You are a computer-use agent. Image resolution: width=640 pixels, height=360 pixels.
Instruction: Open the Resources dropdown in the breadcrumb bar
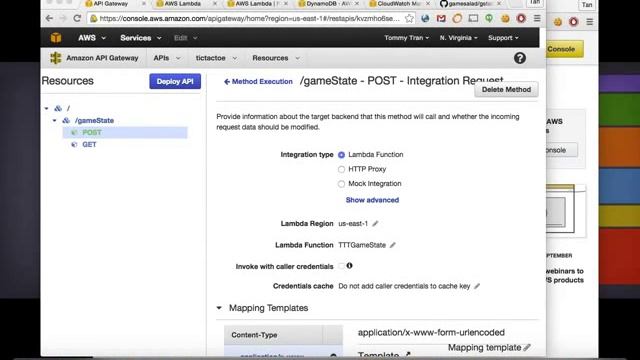tap(276, 58)
